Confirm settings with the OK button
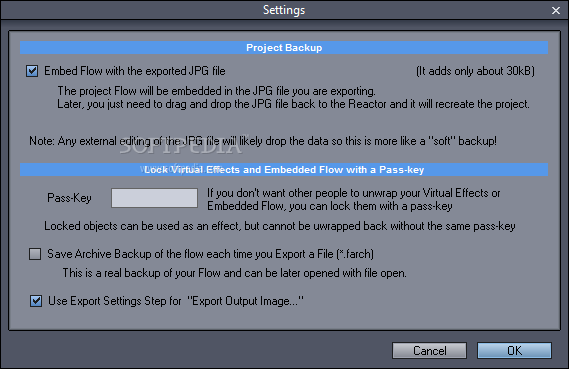Screen dimensions: 569x369 pos(514,350)
